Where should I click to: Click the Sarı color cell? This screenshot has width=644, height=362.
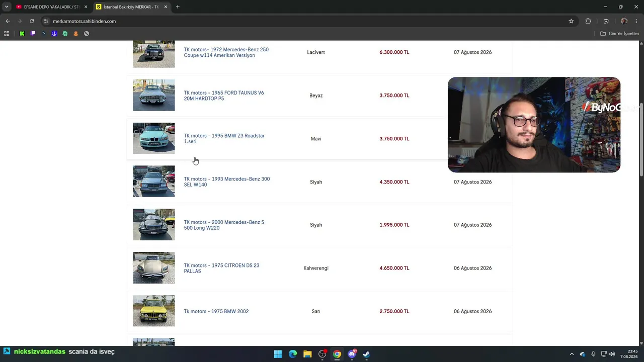coord(316,311)
